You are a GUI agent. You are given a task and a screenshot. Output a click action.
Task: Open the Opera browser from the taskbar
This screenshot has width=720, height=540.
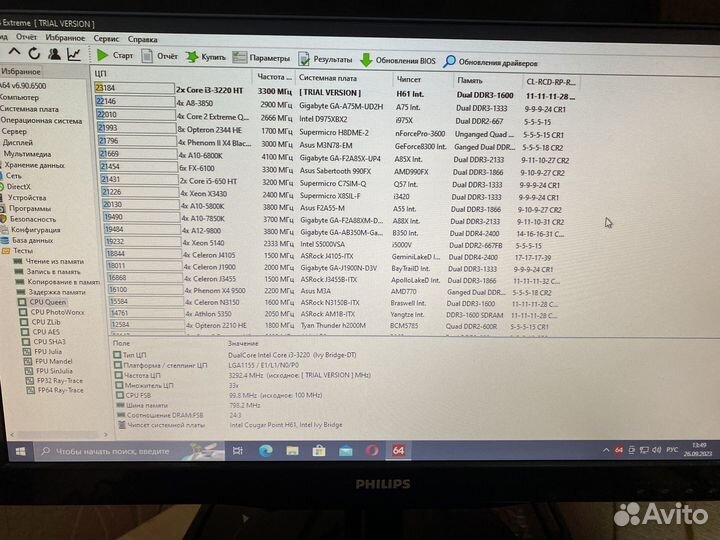[372, 451]
